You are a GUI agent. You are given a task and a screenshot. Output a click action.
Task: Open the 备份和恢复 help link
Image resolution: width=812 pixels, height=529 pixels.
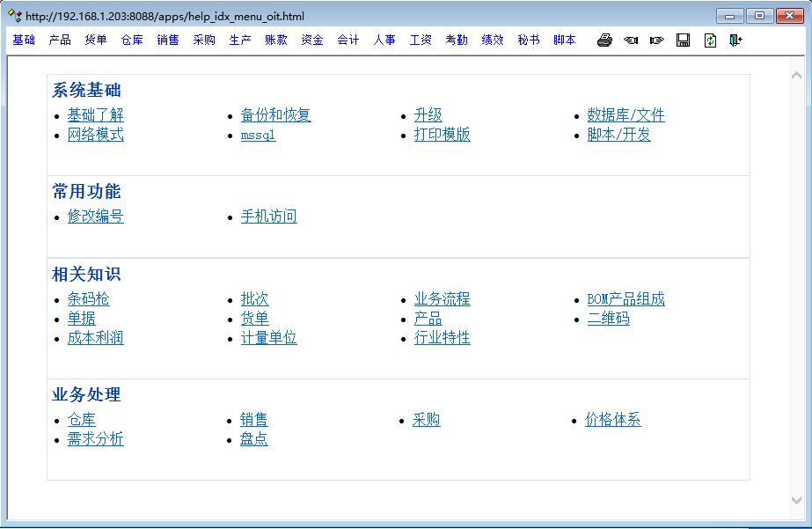tap(275, 115)
